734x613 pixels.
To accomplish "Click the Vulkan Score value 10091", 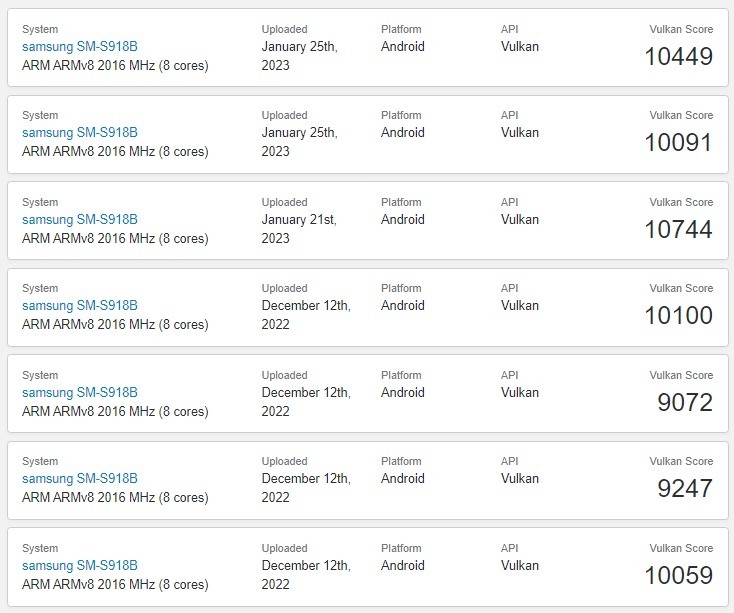I will tap(679, 143).
